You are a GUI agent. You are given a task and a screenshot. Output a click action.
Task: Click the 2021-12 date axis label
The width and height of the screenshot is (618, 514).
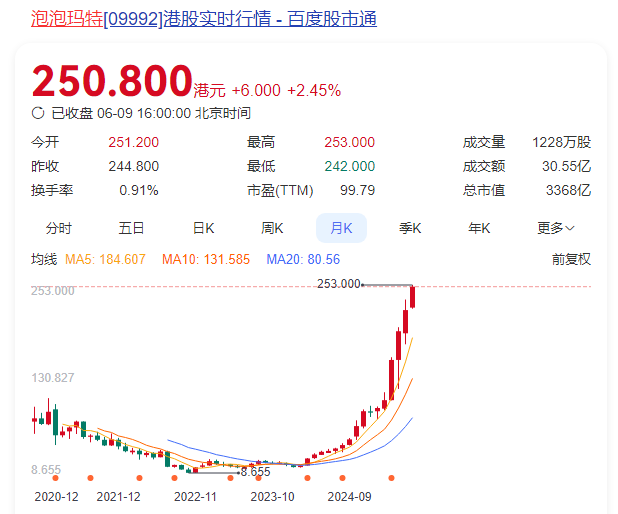118,497
